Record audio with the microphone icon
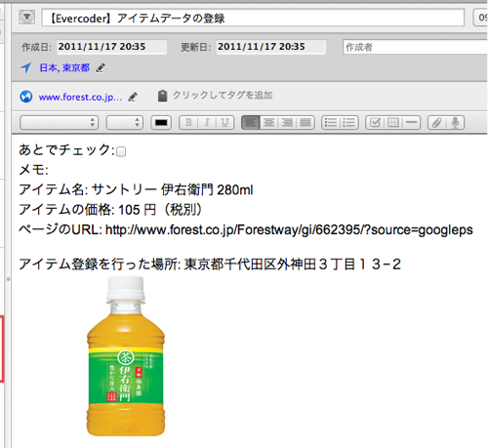The width and height of the screenshot is (488, 448). coord(455,123)
